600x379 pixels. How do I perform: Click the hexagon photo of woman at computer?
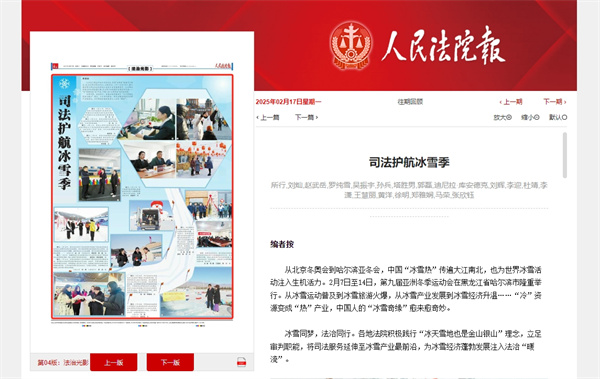(x=147, y=119)
